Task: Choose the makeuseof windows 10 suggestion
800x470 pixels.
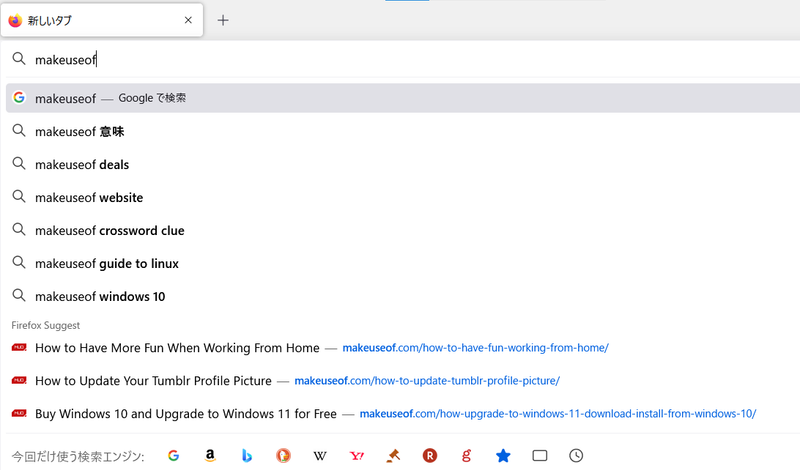Action: (x=403, y=296)
